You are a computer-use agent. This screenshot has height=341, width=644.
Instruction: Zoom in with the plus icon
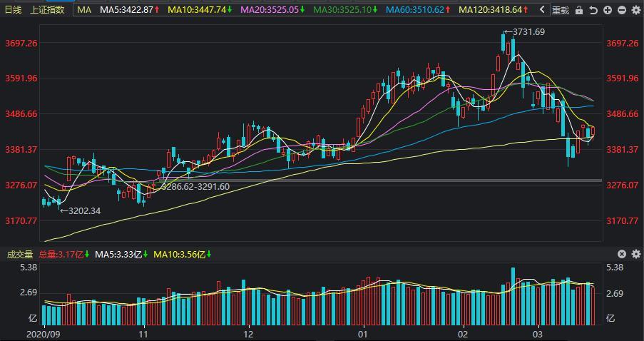(x=607, y=10)
